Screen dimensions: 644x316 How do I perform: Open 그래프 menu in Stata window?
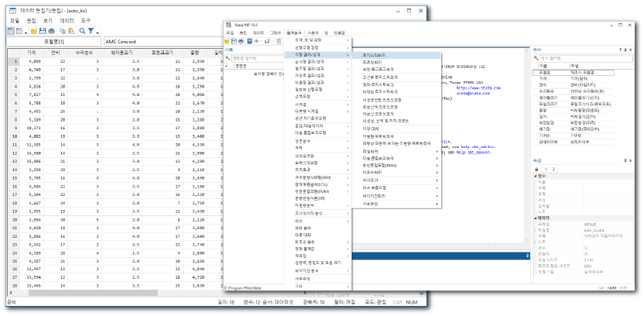tap(276, 33)
